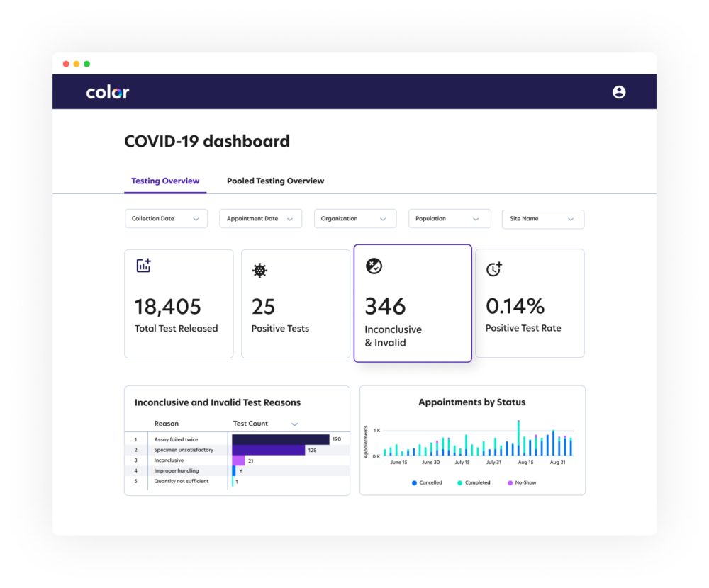The image size is (709, 588).
Task: Expand the Population filter dropdown
Action: (x=450, y=219)
